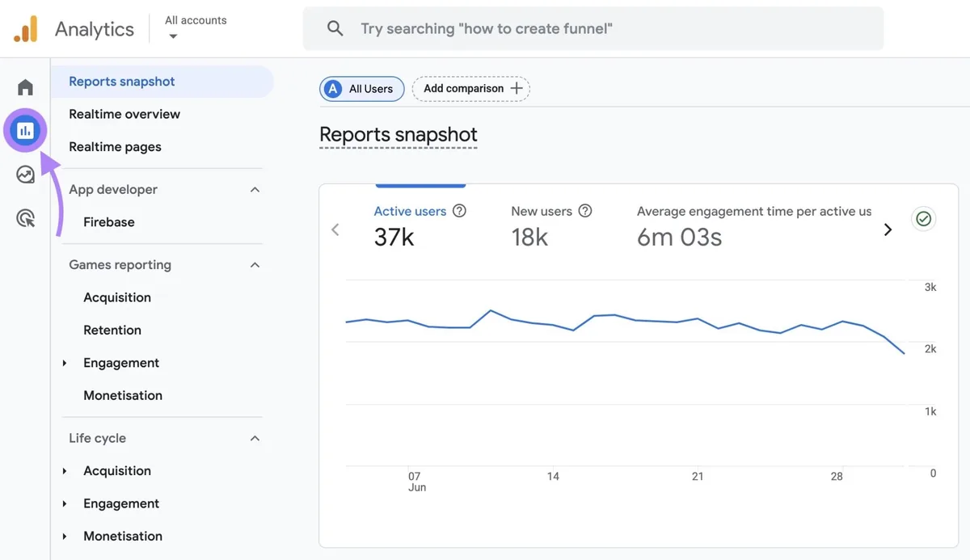Click the search magnifier icon
Image resolution: width=970 pixels, height=560 pixels.
pyautogui.click(x=335, y=28)
